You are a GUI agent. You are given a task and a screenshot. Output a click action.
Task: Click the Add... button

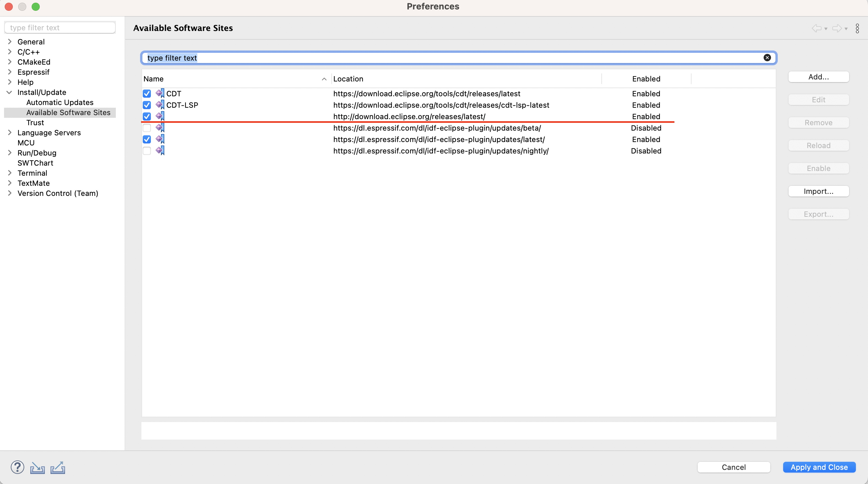(x=818, y=77)
